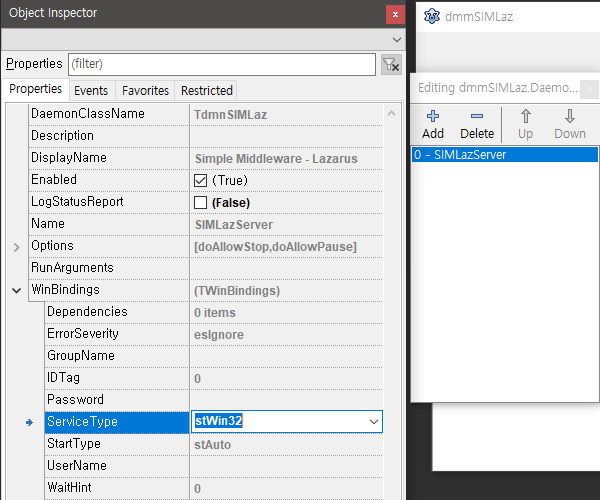The image size is (600, 500).
Task: Select the StartType property row
Action: coord(74,444)
